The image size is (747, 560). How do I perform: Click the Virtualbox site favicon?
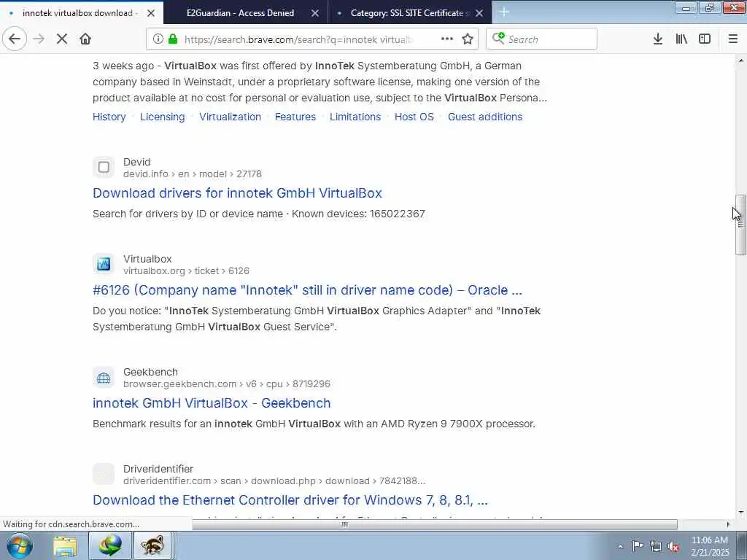(104, 264)
